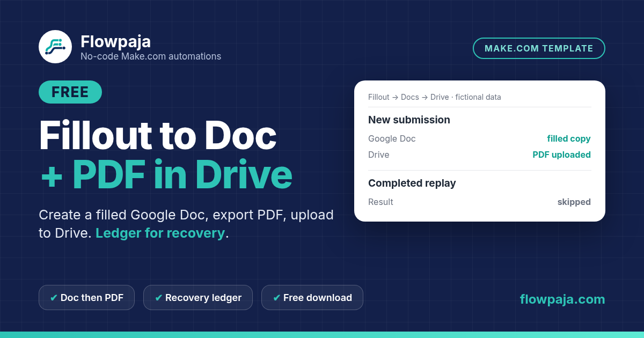Image resolution: width=644 pixels, height=338 pixels.
Task: Select the 'No-code Make.com automations' tagline
Action: (x=151, y=56)
